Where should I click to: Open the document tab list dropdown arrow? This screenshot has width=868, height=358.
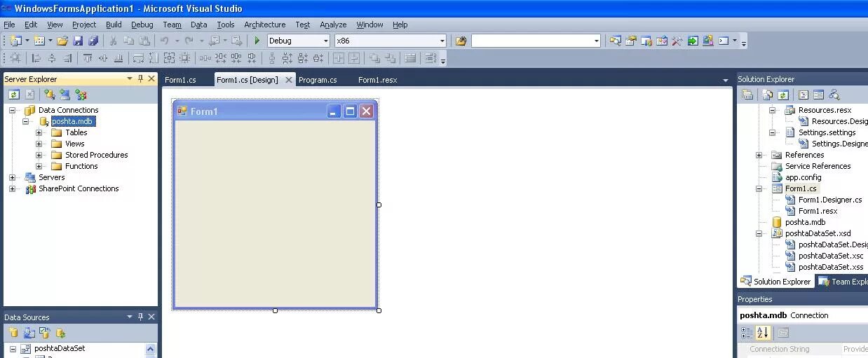click(726, 80)
